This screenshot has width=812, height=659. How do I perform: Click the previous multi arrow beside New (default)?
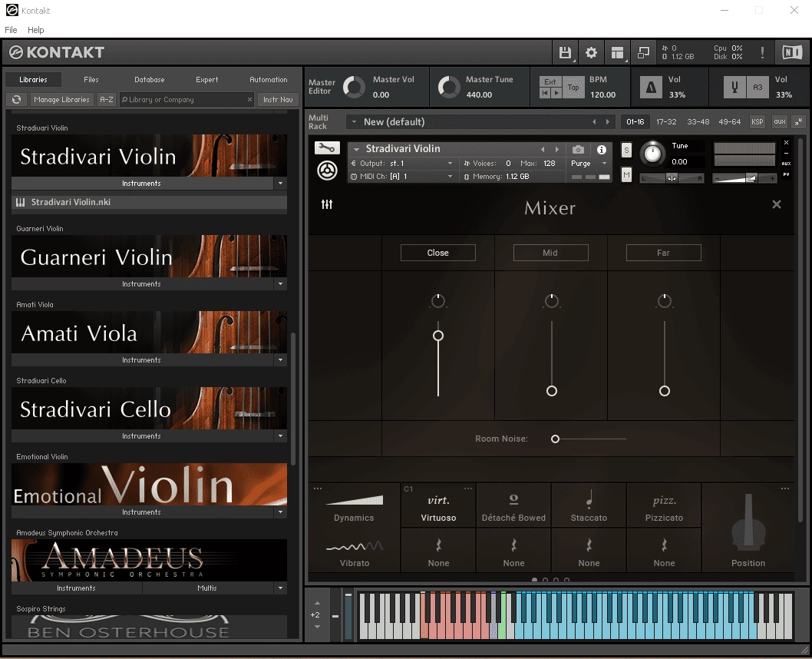click(x=594, y=122)
